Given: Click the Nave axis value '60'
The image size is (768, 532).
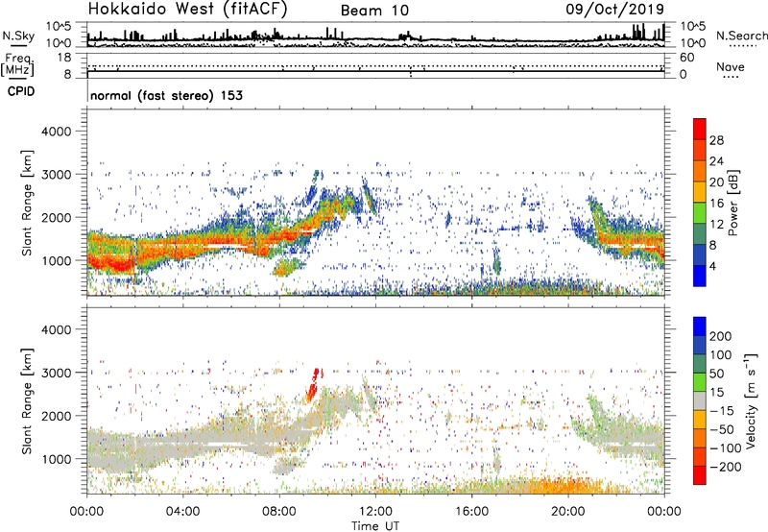Looking at the screenshot, I should click(x=686, y=58).
